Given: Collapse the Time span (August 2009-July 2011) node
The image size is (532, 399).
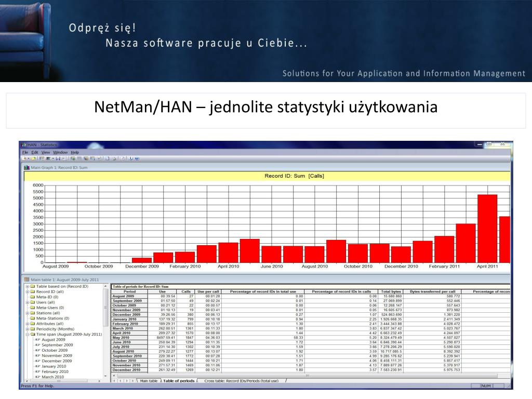Looking at the screenshot, I should [x=27, y=334].
